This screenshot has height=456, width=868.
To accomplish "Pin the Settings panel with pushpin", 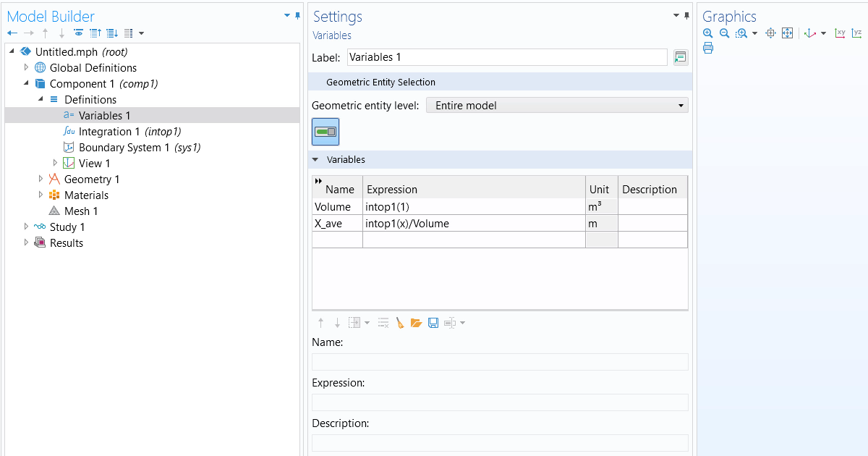I will coord(686,15).
